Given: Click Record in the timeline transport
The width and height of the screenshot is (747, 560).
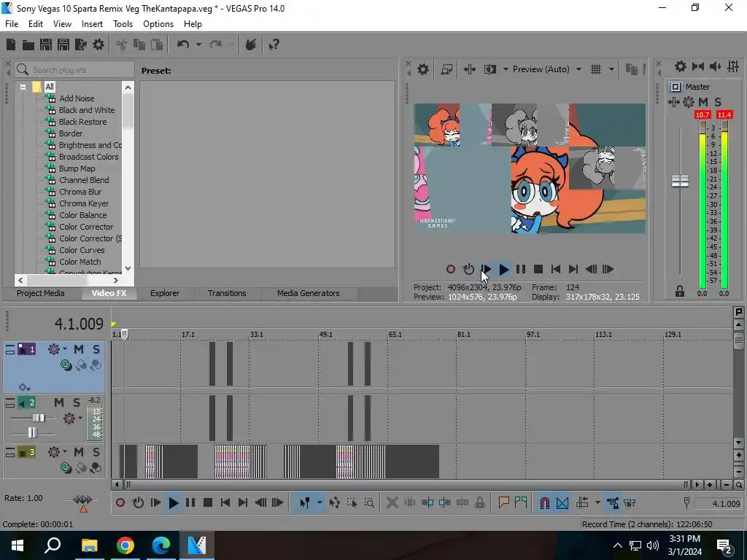Looking at the screenshot, I should coord(120,503).
